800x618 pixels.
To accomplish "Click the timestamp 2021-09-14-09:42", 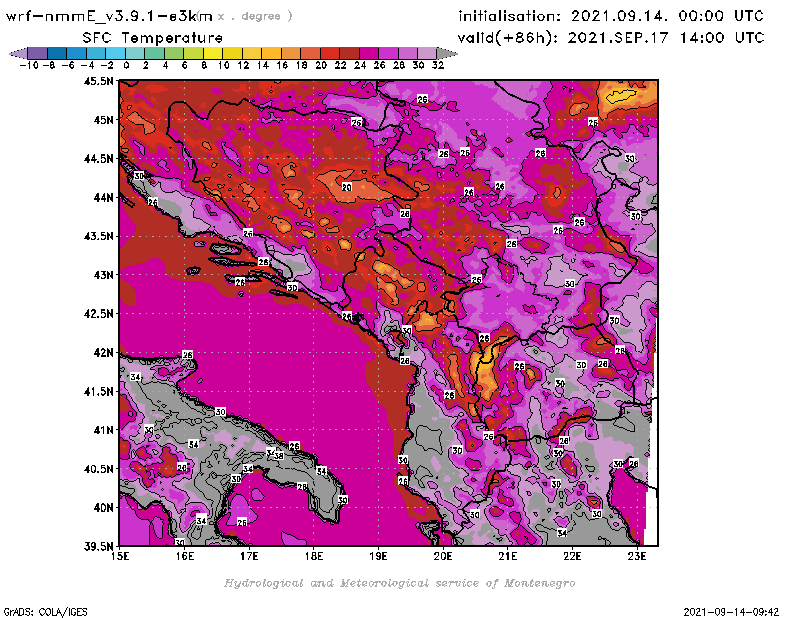I will click(x=731, y=612).
